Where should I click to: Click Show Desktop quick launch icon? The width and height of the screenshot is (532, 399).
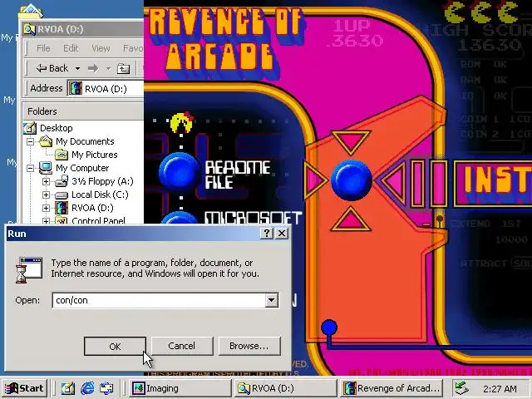point(68,388)
